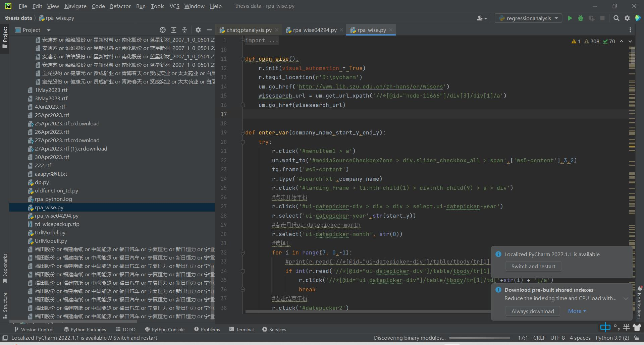The height and width of the screenshot is (345, 644).
Task: Expand all icon in Project panel
Action: (173, 30)
